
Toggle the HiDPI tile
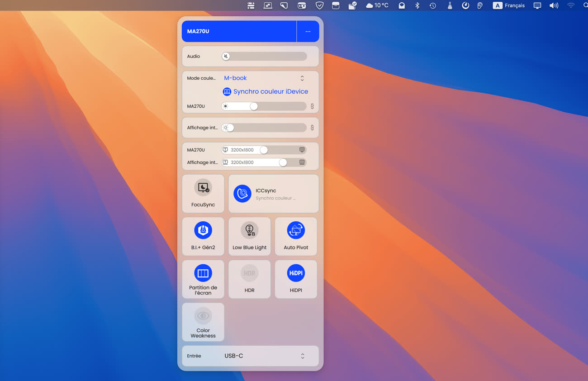[x=296, y=279]
